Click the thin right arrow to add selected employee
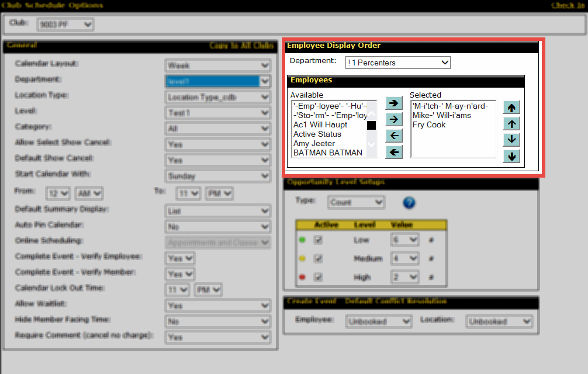Image resolution: width=588 pixels, height=374 pixels. [x=395, y=119]
